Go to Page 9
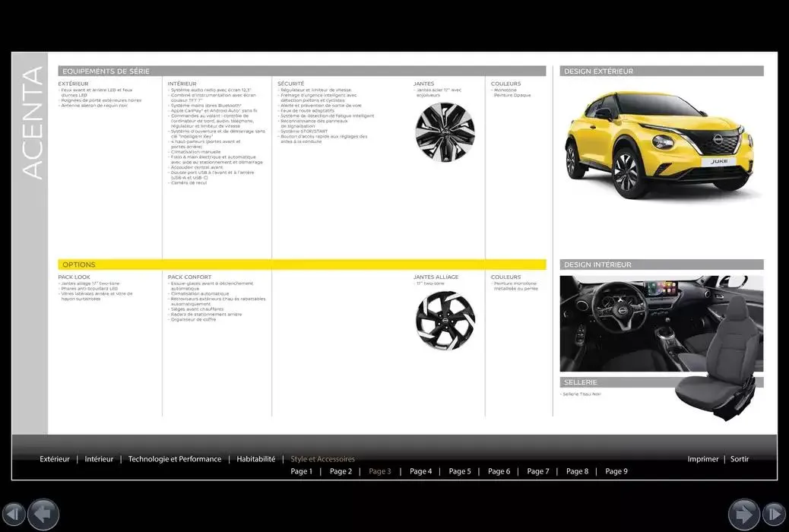Screen dimensions: 789x532 [616, 471]
